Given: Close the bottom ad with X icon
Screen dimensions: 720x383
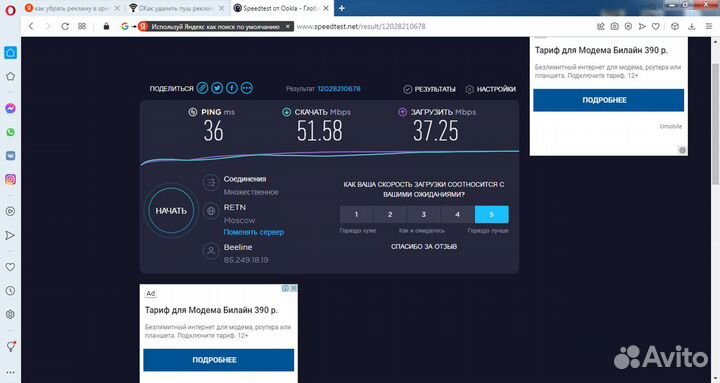Looking at the screenshot, I should coord(293,288).
